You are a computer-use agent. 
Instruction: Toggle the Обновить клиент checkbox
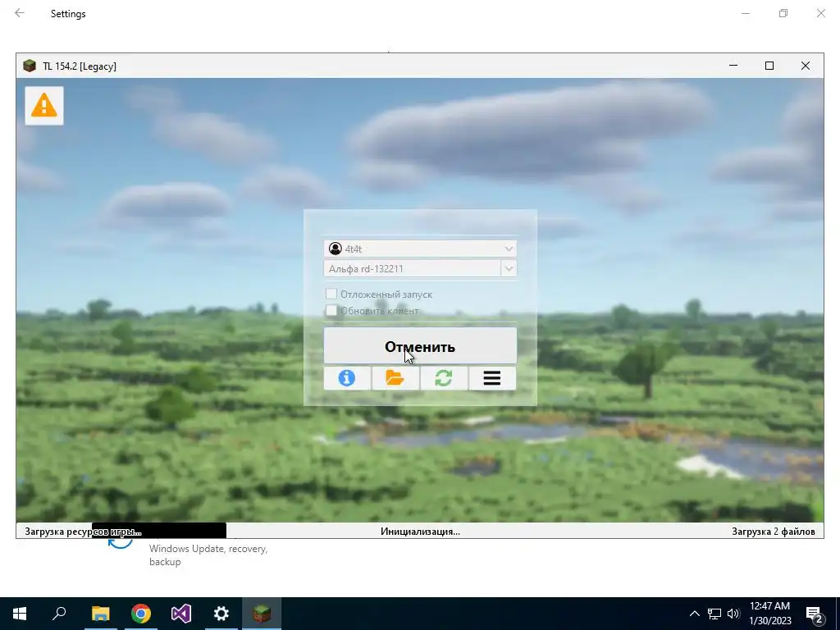[x=331, y=310]
